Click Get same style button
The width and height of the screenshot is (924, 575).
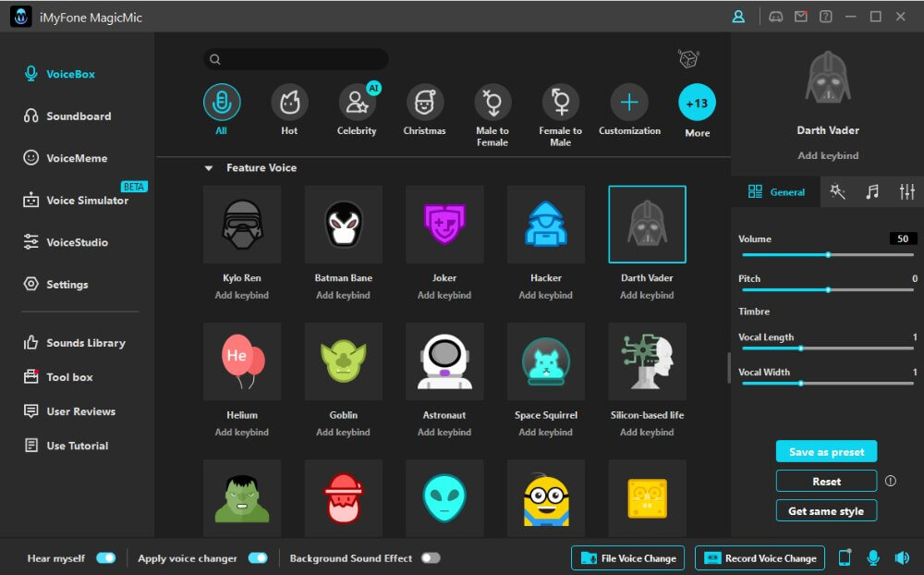pyautogui.click(x=826, y=510)
